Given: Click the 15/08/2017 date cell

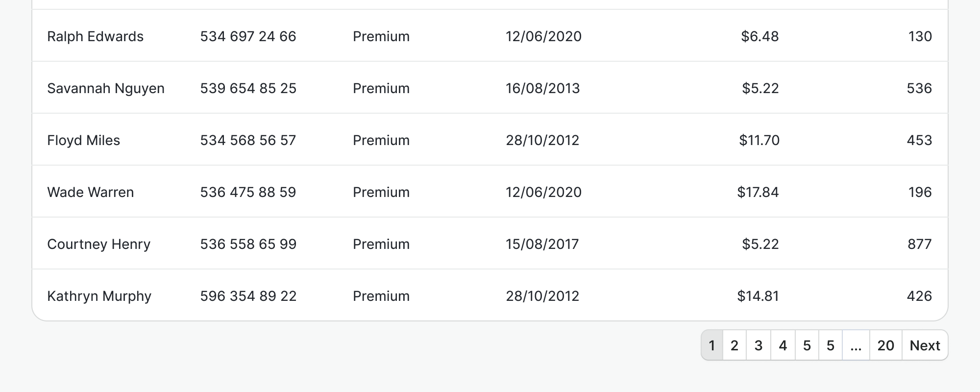Looking at the screenshot, I should (542, 244).
